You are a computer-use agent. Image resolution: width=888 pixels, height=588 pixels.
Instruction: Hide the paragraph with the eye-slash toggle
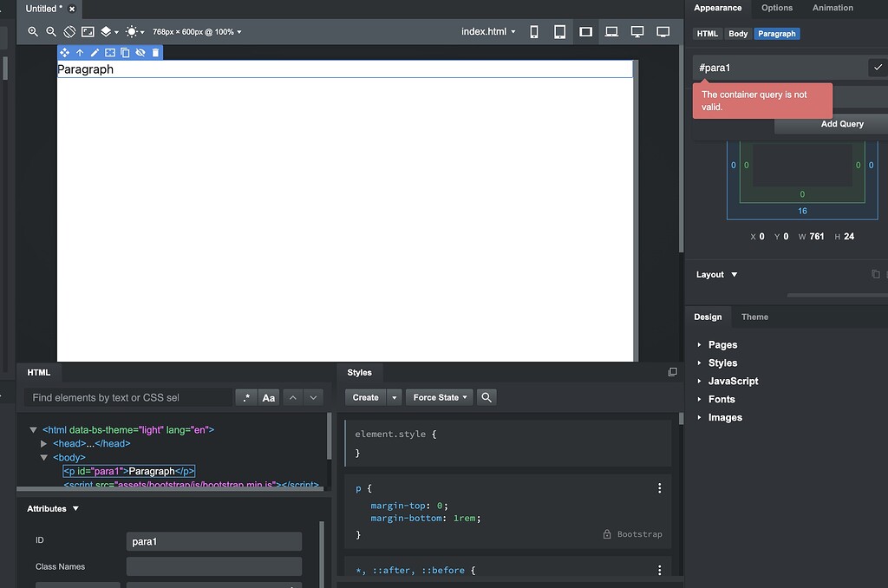click(140, 52)
